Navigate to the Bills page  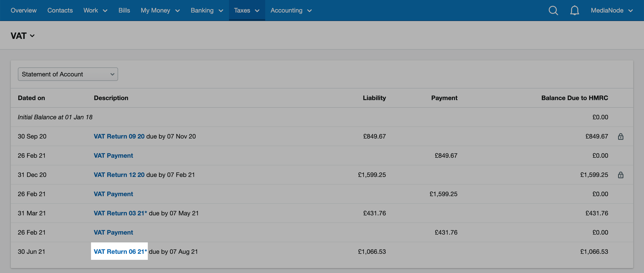coord(124,10)
